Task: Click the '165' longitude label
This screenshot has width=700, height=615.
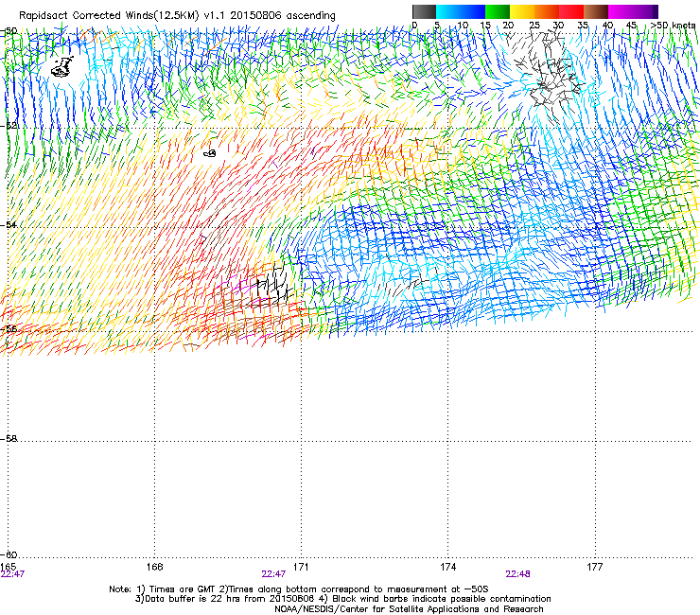Action: pyautogui.click(x=9, y=567)
